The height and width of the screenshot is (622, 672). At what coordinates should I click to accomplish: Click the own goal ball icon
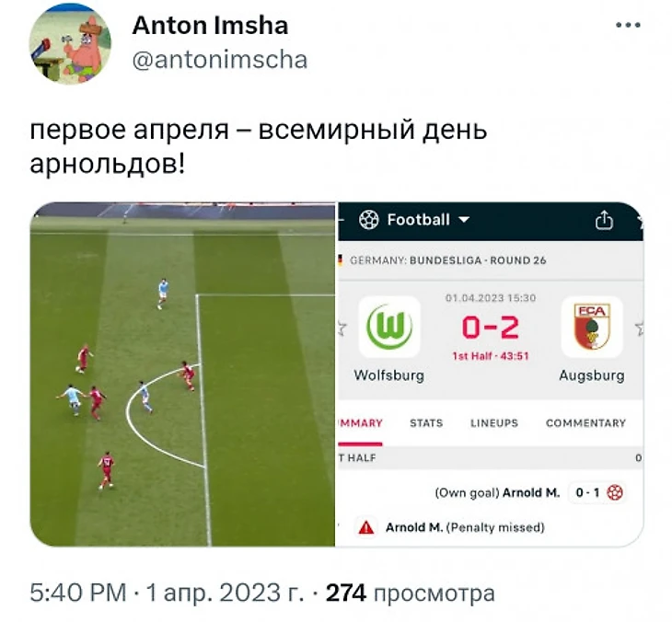(615, 492)
